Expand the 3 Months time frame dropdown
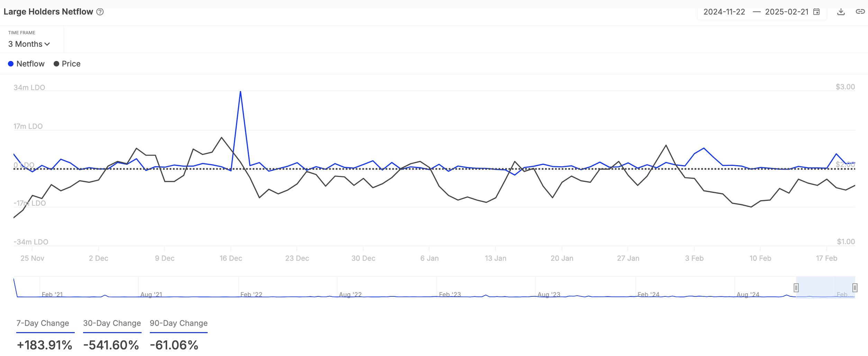 tap(29, 44)
